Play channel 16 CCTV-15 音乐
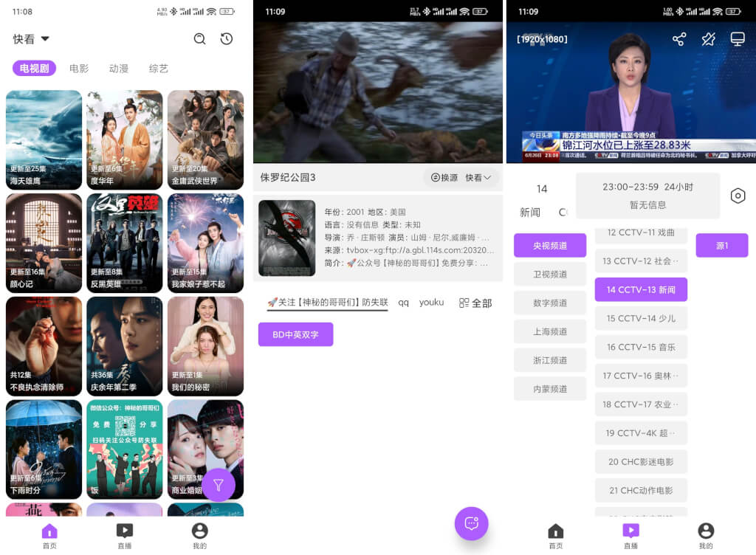This screenshot has height=555, width=756. (641, 347)
